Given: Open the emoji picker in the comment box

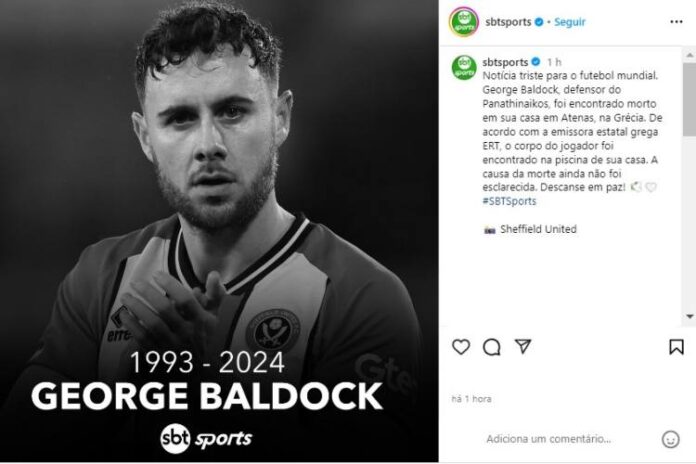Looking at the screenshot, I should (670, 439).
